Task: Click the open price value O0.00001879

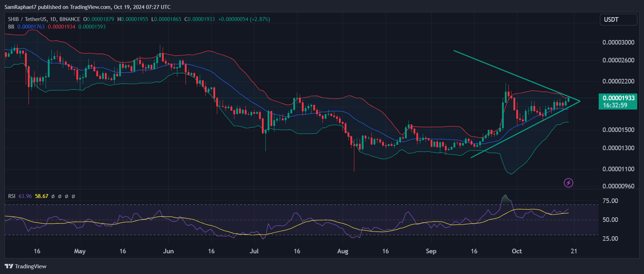Action: click(99, 19)
